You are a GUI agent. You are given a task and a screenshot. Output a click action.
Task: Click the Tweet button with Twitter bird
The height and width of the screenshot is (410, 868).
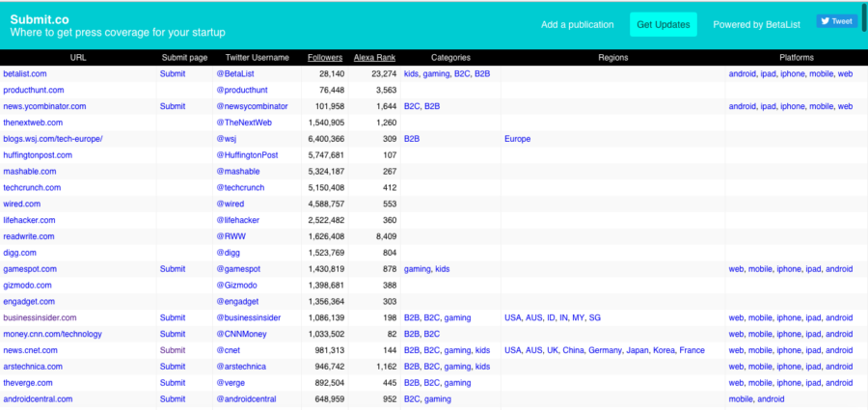[x=836, y=21]
